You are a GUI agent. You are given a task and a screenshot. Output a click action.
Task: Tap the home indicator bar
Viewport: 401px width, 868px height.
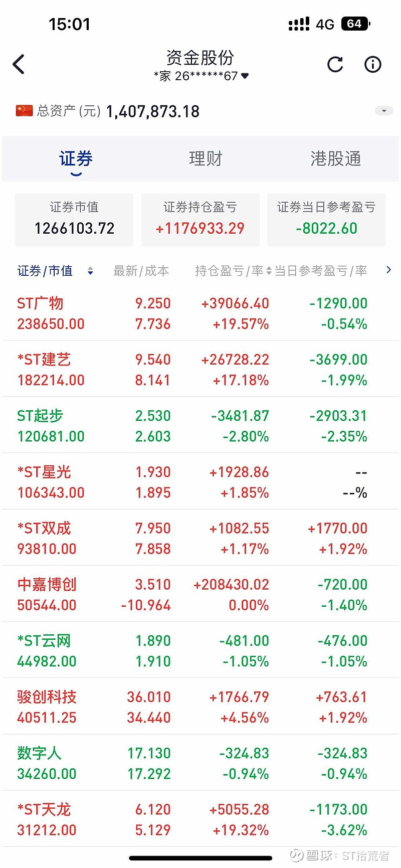200,858
